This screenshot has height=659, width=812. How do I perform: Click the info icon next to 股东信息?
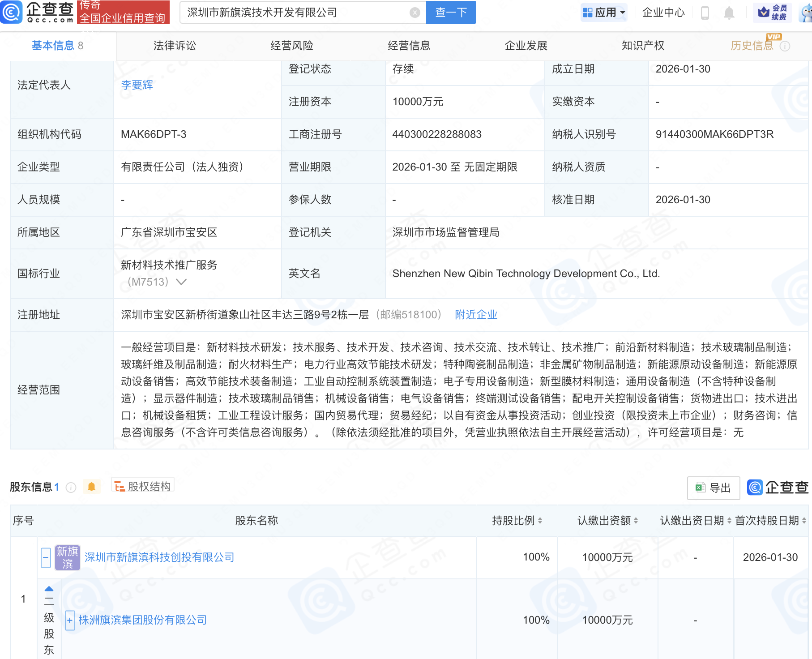[71, 487]
